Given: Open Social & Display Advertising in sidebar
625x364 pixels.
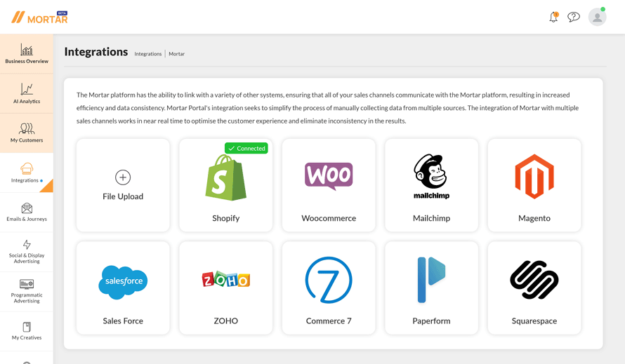Looking at the screenshot, I should (27, 252).
